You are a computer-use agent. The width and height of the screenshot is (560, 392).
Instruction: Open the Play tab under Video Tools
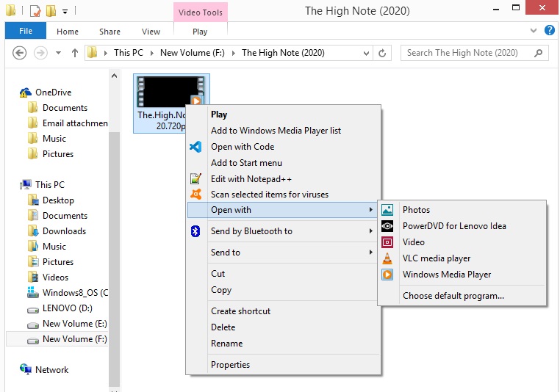point(200,32)
